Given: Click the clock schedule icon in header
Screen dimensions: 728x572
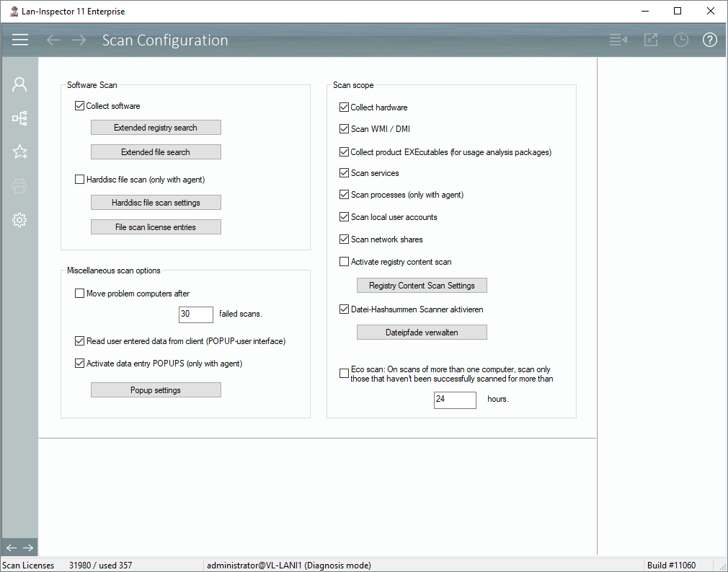Looking at the screenshot, I should [680, 40].
